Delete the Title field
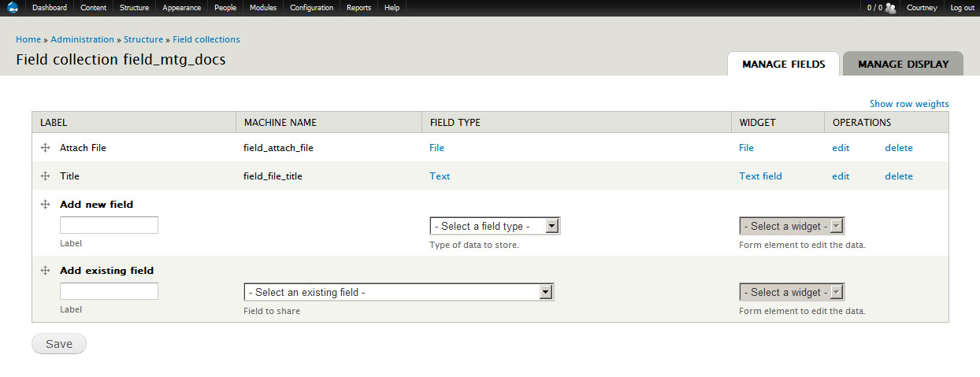Image resolution: width=980 pixels, height=377 pixels. 899,176
